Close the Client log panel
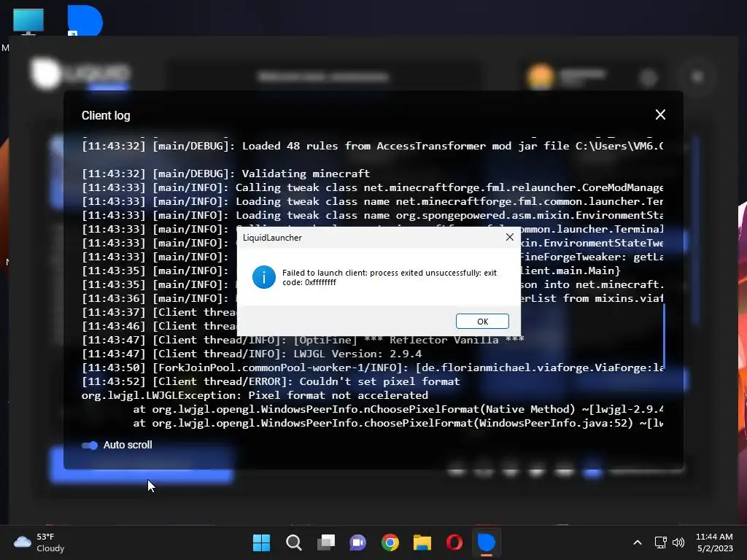 660,114
